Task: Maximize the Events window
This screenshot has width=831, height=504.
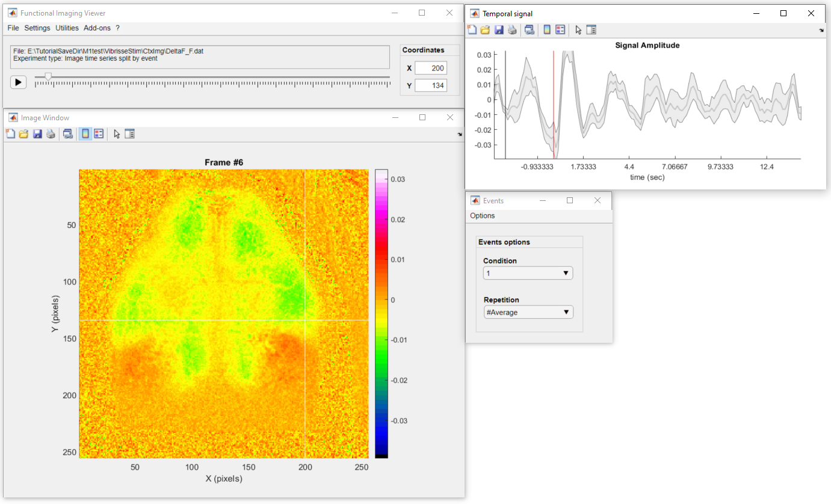Action: tap(570, 201)
